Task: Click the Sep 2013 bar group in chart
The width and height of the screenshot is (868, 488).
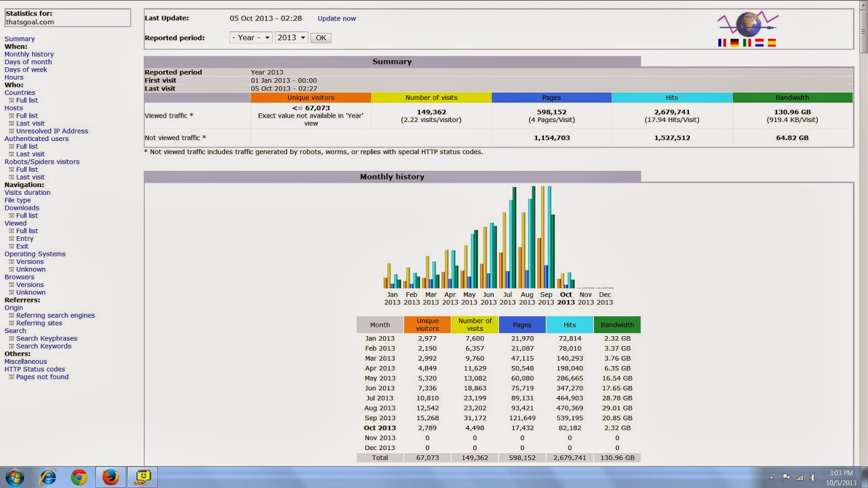Action: (x=546, y=237)
